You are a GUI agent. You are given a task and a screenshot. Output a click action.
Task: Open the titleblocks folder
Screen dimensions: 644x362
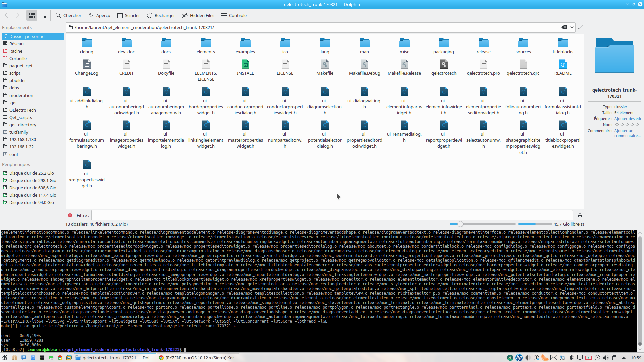point(563,46)
